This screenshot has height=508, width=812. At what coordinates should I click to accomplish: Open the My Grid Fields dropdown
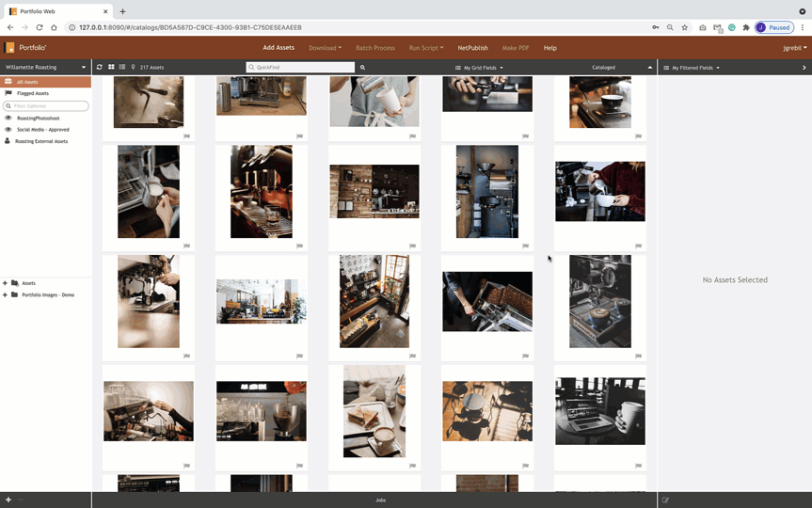click(479, 68)
